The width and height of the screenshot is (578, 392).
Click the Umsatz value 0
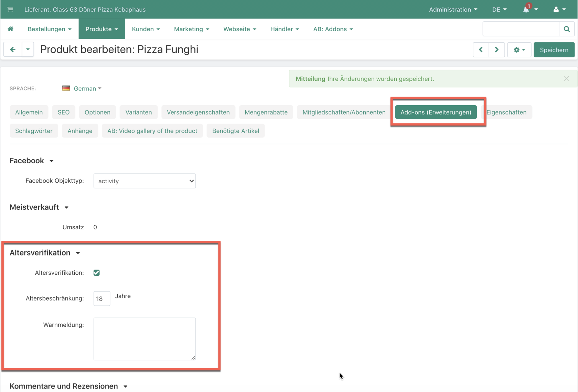click(x=95, y=227)
